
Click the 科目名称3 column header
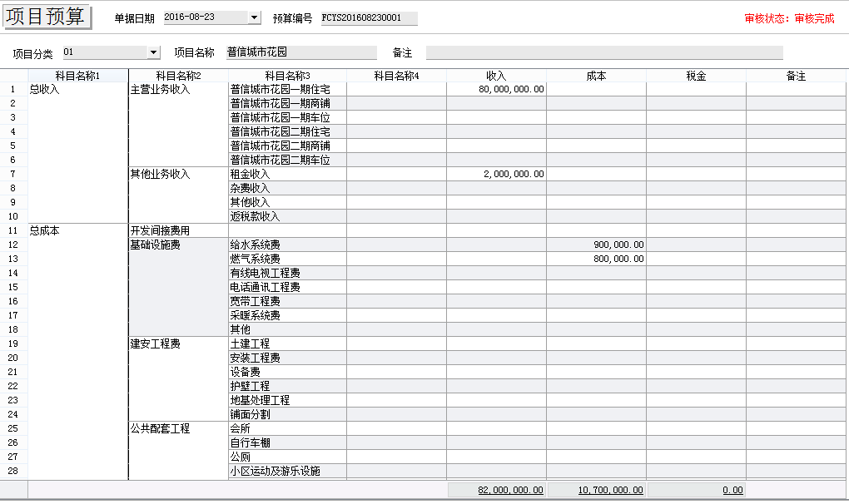click(x=287, y=76)
